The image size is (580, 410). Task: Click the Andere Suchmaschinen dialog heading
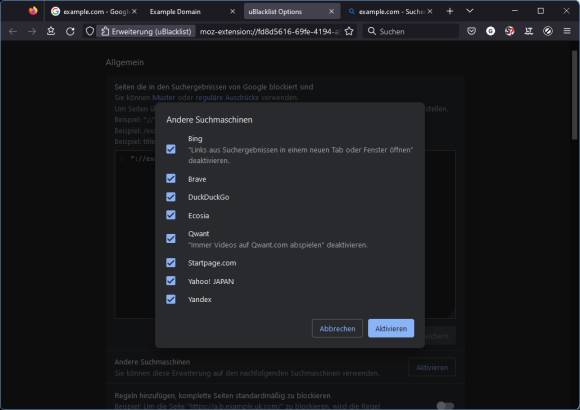coord(209,120)
